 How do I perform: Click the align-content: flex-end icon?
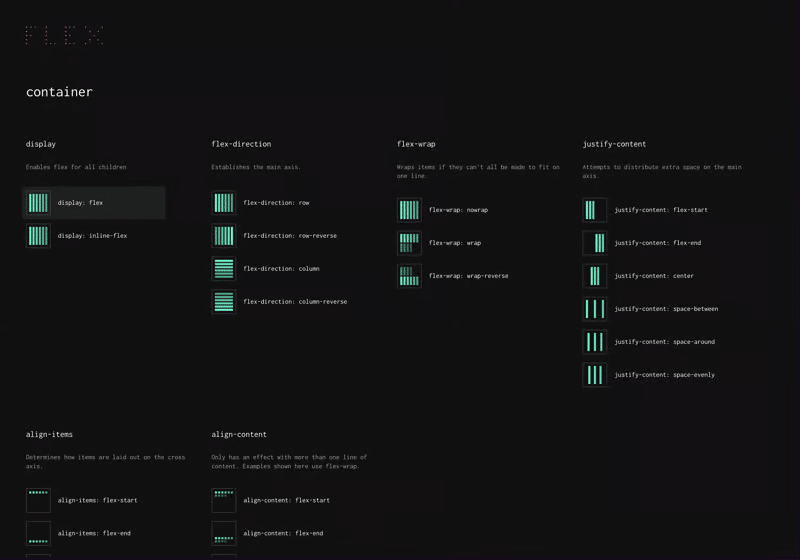[x=224, y=533]
